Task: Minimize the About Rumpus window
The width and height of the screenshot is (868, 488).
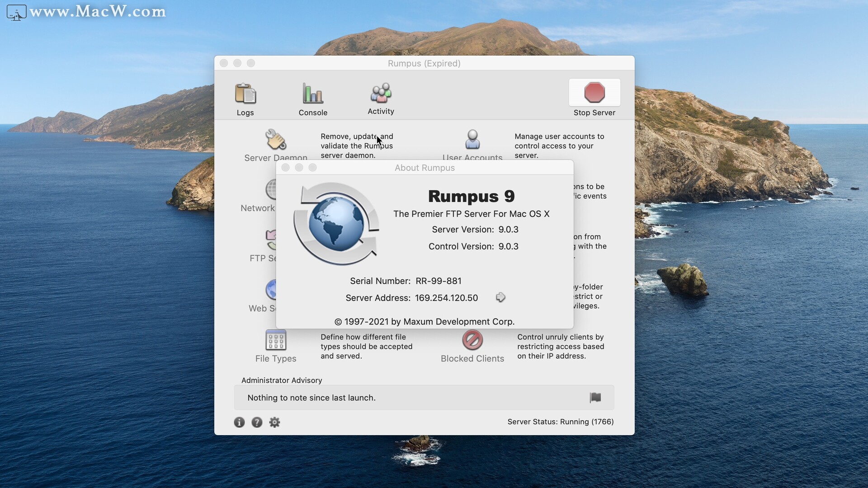Action: pyautogui.click(x=299, y=168)
